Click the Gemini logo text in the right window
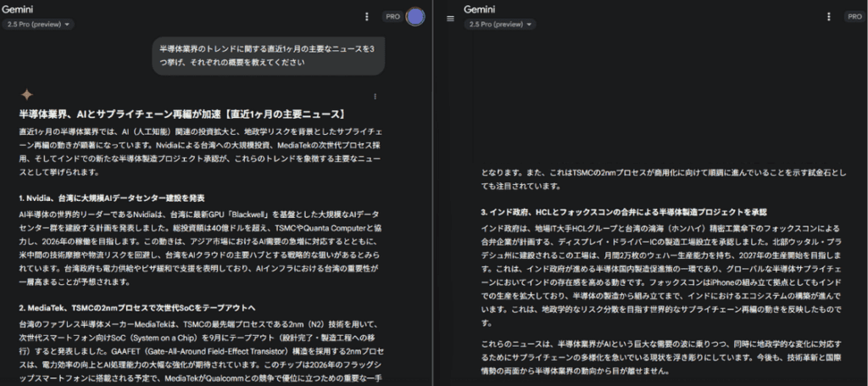The width and height of the screenshot is (868, 386). 479,8
